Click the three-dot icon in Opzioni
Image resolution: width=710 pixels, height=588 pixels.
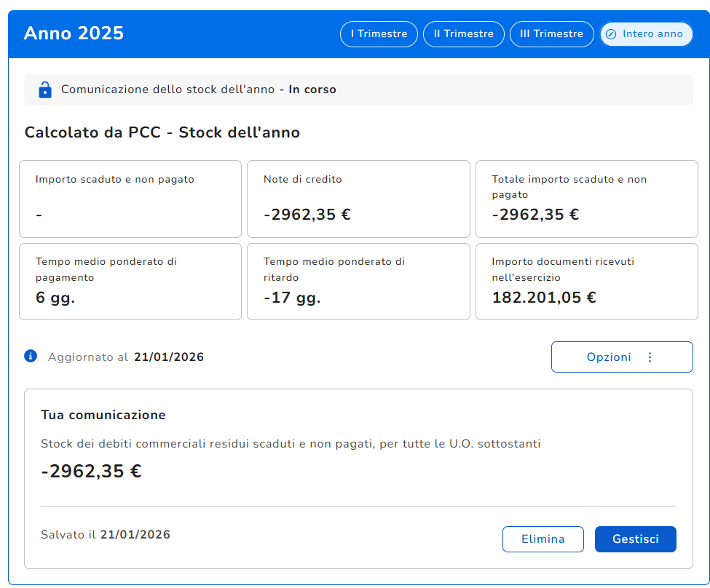(650, 357)
